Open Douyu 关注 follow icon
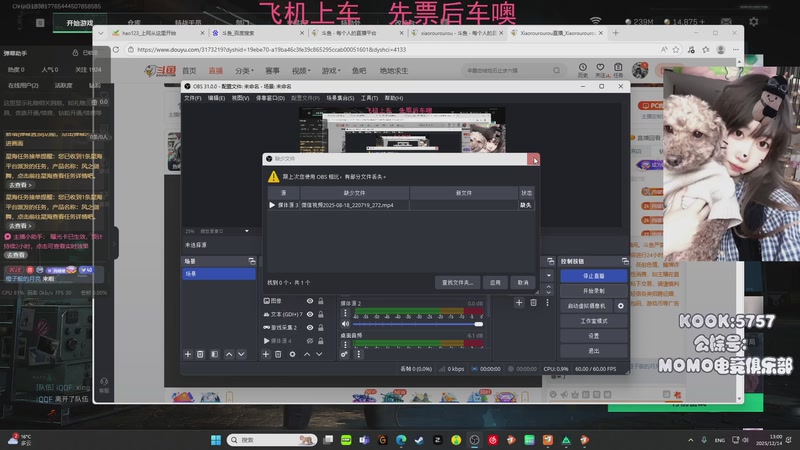This screenshot has width=800, height=450. coord(601,70)
